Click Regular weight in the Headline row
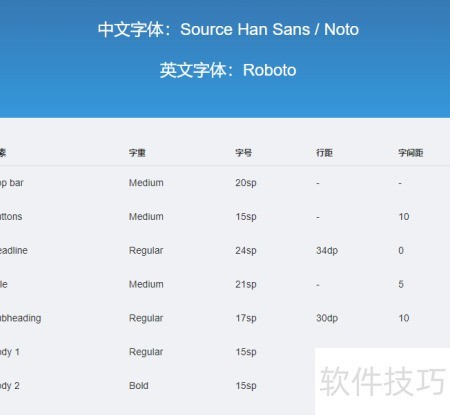This screenshot has height=415, width=450. 146,251
